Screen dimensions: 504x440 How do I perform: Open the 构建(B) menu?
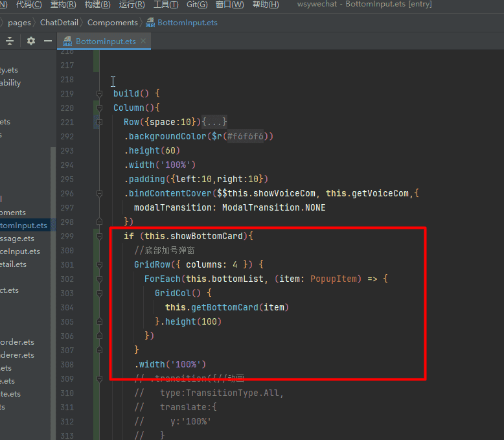click(x=97, y=5)
